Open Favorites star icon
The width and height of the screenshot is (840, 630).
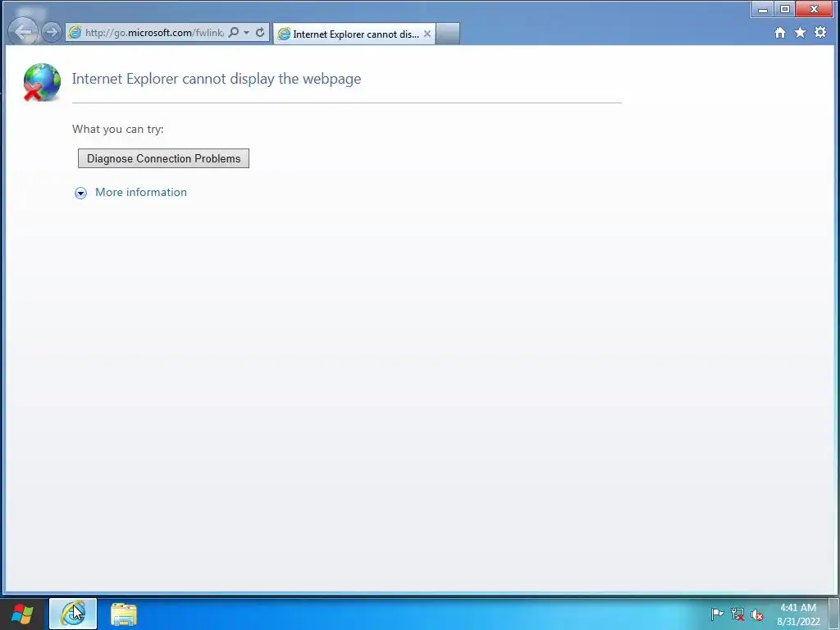coord(800,33)
